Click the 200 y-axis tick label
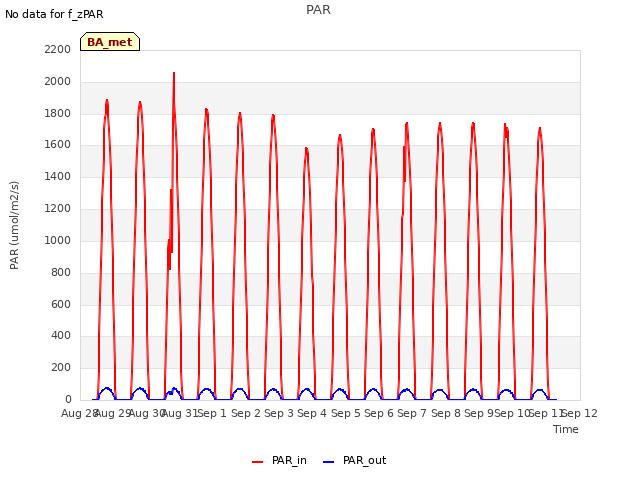640x480 pixels. 61,367
